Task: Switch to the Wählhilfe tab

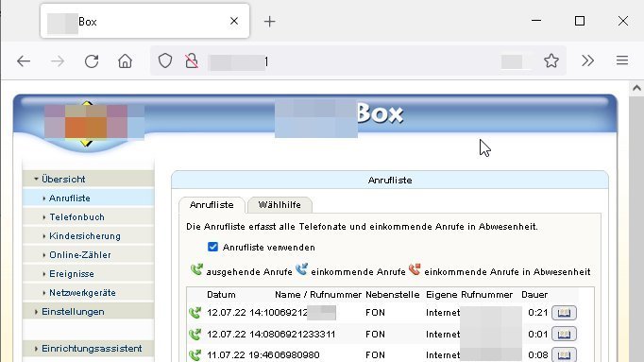Action: click(280, 204)
